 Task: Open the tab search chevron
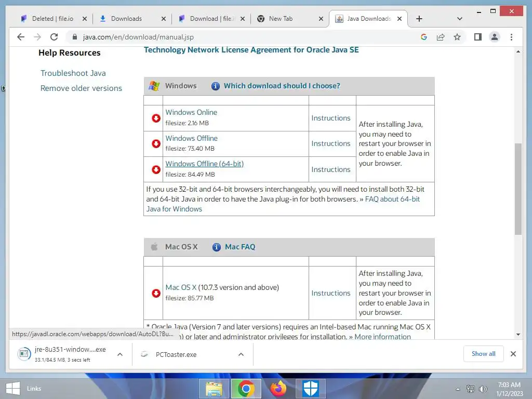click(x=459, y=19)
